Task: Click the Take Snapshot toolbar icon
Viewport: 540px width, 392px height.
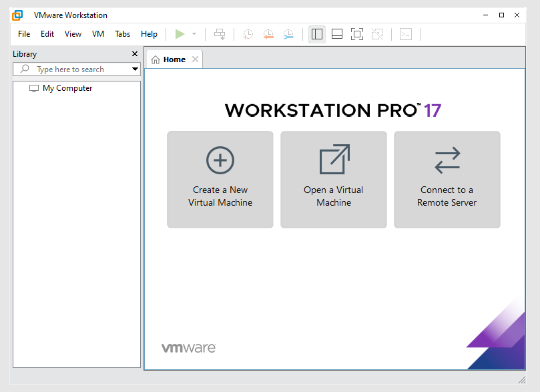Action: [x=248, y=34]
